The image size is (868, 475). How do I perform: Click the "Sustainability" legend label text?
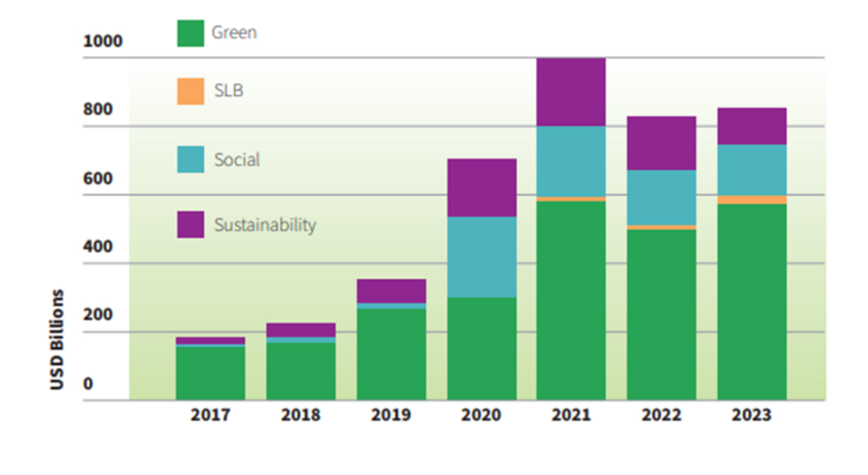(x=264, y=225)
